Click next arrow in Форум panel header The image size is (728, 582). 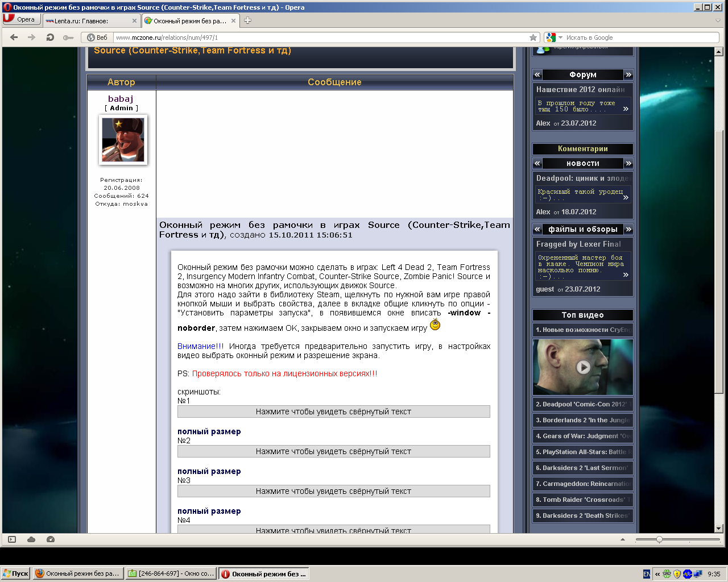628,74
